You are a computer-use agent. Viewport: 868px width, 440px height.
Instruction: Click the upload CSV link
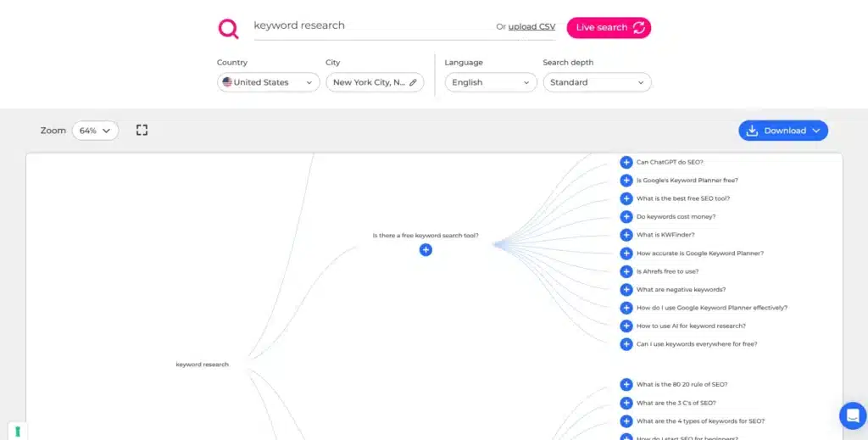point(531,26)
